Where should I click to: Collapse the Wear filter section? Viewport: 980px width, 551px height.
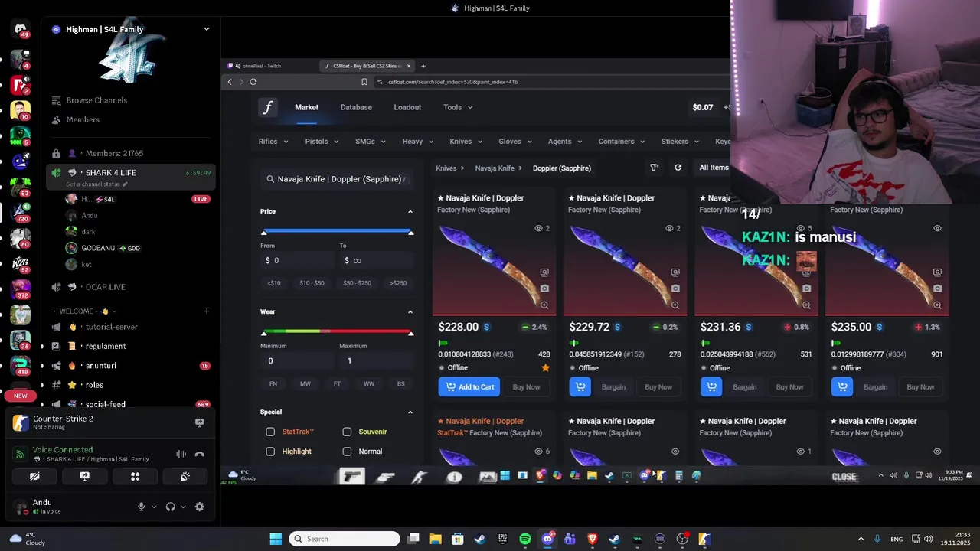(410, 312)
